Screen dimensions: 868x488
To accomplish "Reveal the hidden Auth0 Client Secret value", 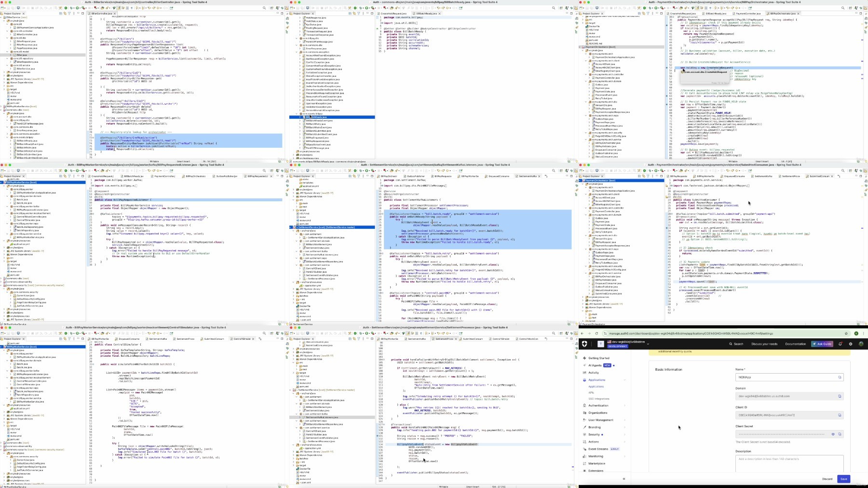I will [x=833, y=434].
